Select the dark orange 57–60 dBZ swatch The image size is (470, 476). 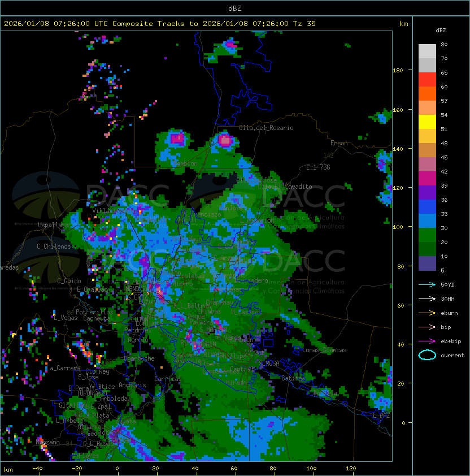point(427,93)
